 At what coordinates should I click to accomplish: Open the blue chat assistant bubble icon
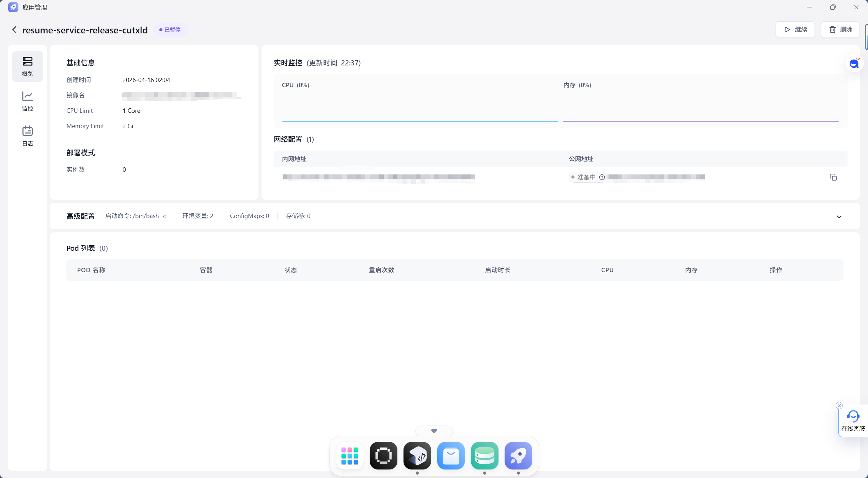pyautogui.click(x=854, y=64)
